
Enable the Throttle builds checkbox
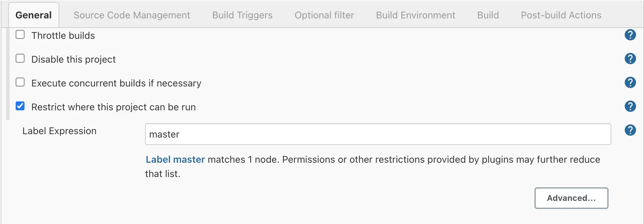(20, 35)
